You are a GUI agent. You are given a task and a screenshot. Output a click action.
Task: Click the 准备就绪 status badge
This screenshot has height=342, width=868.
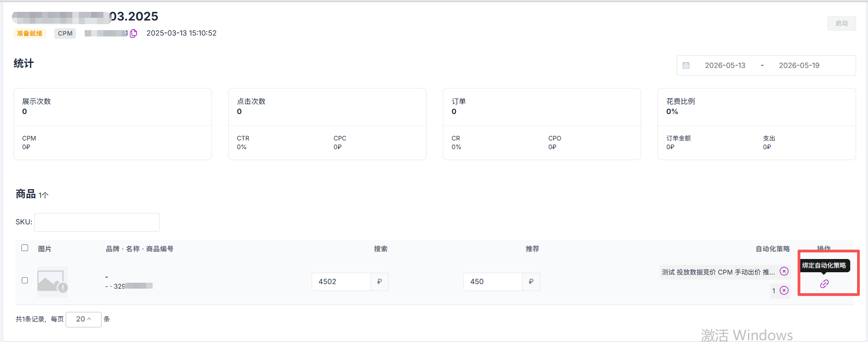pos(30,33)
